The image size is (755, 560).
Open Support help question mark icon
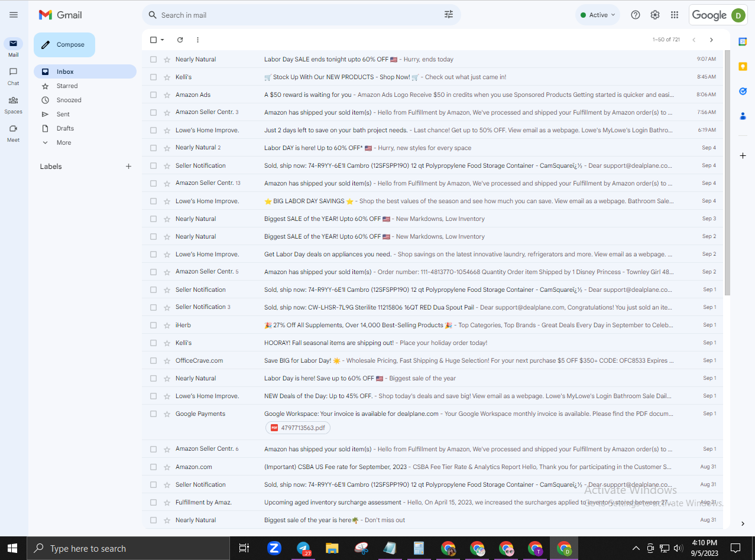[x=636, y=15]
